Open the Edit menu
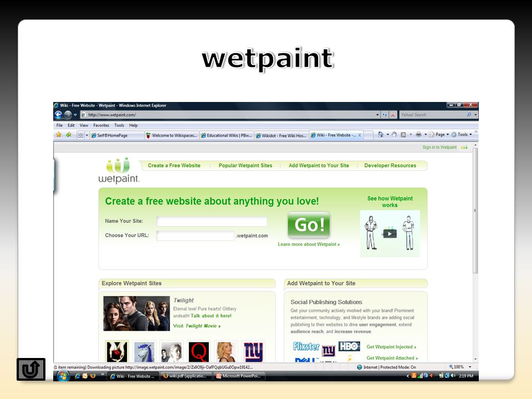 (x=71, y=125)
